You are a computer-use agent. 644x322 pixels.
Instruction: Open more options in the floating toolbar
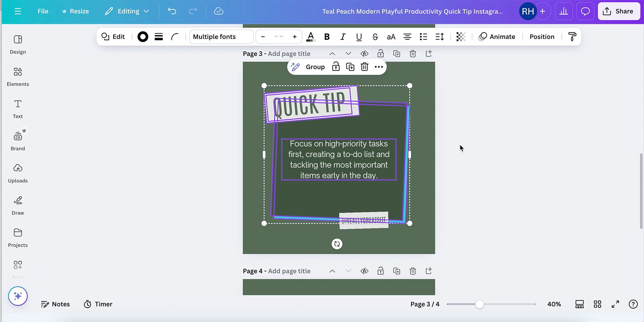[379, 67]
